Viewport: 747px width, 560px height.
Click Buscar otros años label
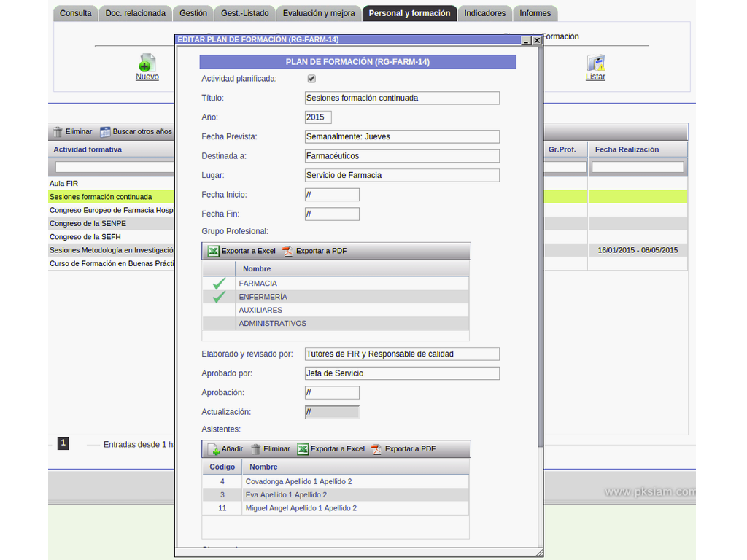click(x=142, y=131)
